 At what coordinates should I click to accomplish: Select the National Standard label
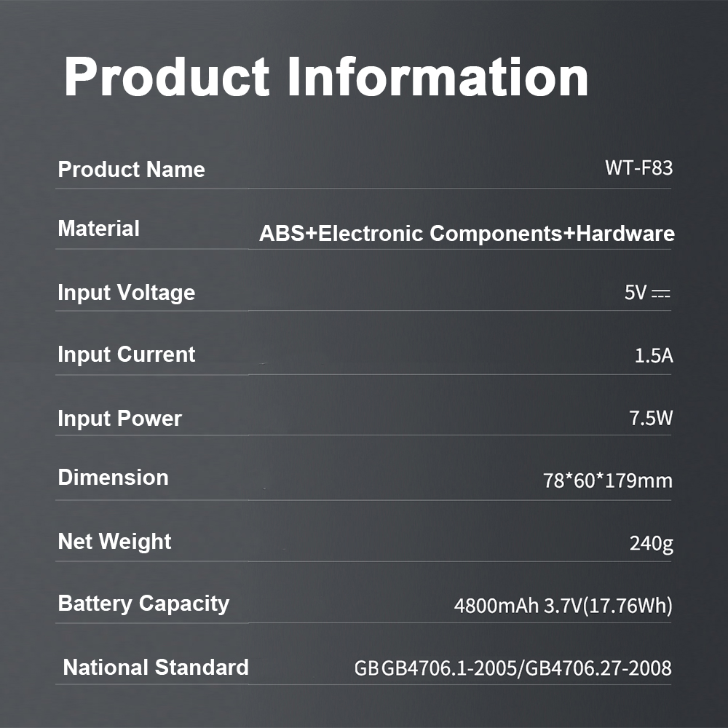[156, 668]
